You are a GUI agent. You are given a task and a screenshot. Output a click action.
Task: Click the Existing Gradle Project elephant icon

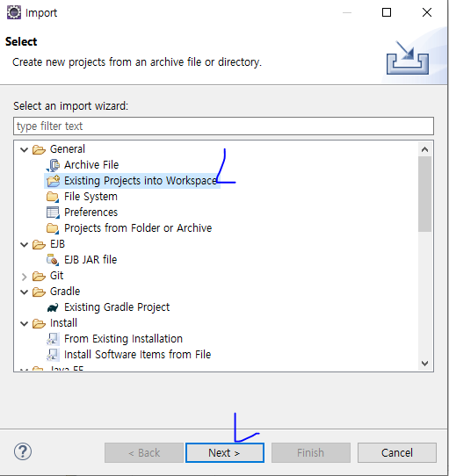pyautogui.click(x=53, y=307)
